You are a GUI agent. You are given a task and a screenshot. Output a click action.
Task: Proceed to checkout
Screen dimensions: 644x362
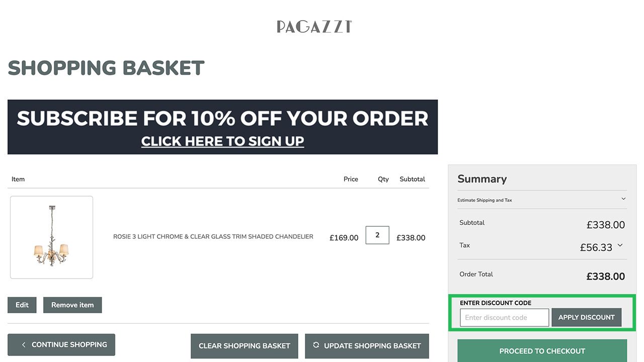(542, 351)
